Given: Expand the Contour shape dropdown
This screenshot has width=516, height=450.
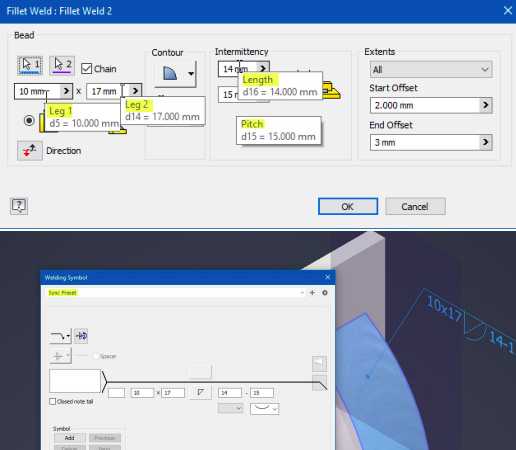Looking at the screenshot, I should [x=191, y=73].
